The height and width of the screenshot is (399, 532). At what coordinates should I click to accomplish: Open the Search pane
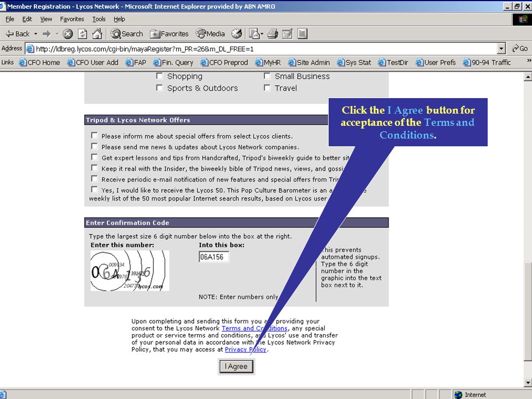(127, 34)
